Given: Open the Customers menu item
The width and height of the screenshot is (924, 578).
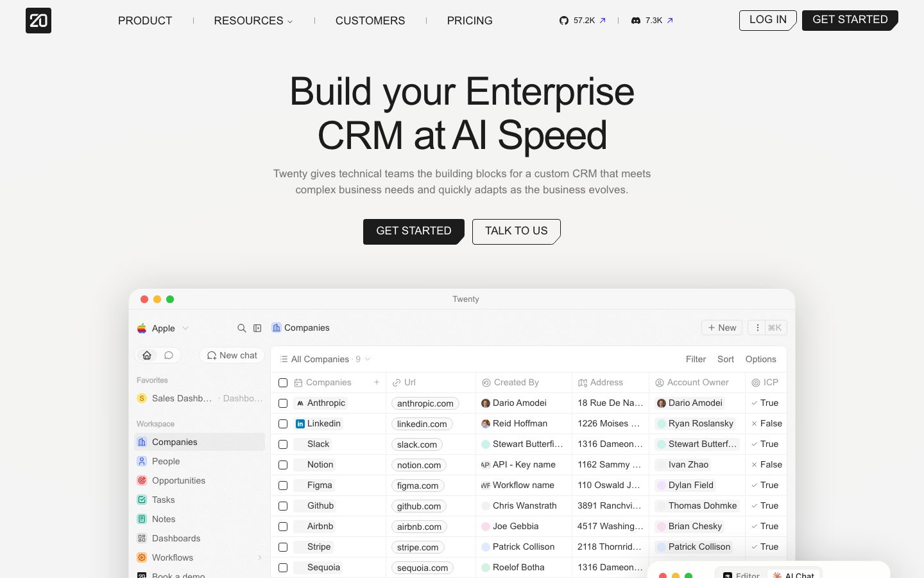Looking at the screenshot, I should (370, 21).
